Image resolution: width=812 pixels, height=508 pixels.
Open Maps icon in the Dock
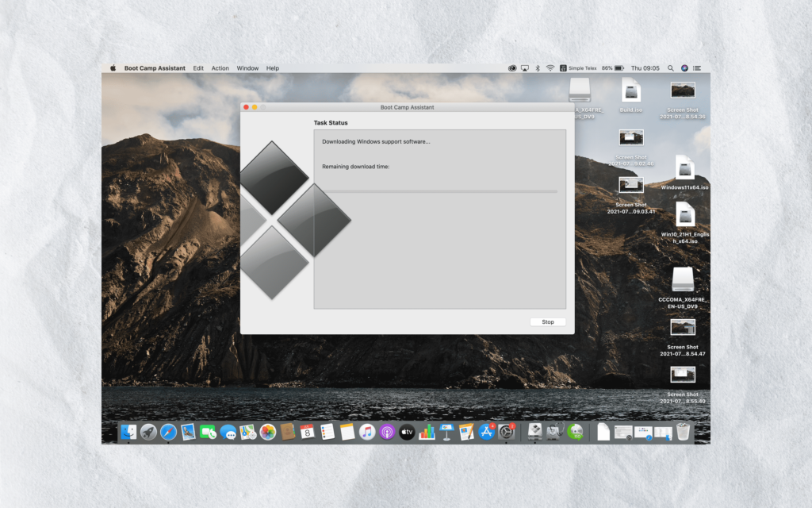pos(248,432)
